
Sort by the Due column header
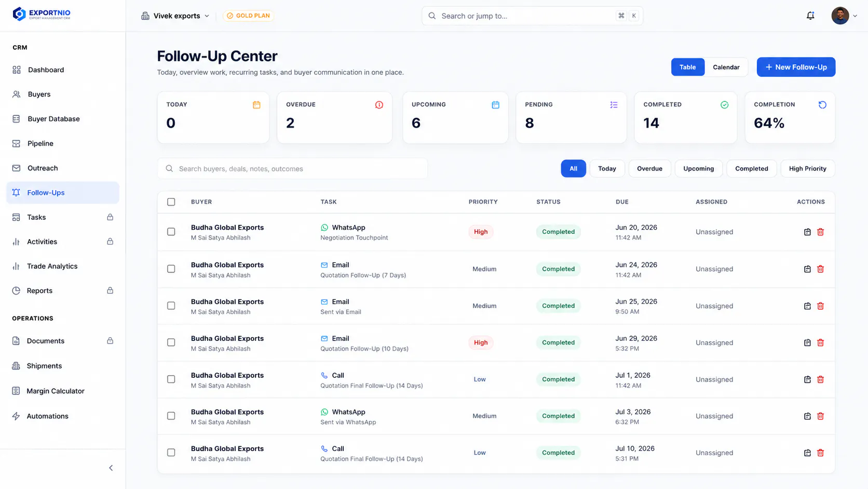622,202
